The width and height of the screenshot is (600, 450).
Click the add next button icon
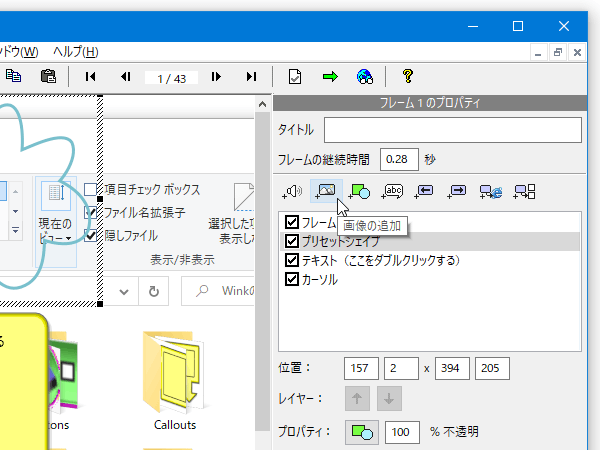point(457,191)
